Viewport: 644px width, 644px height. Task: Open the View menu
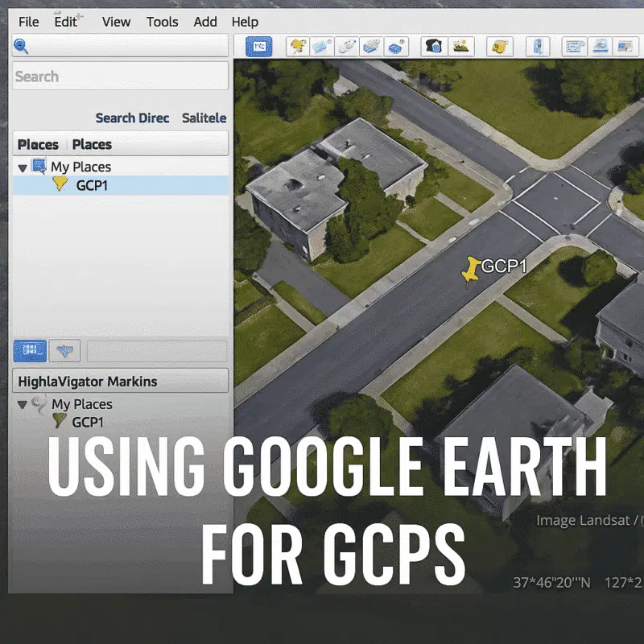click(116, 22)
